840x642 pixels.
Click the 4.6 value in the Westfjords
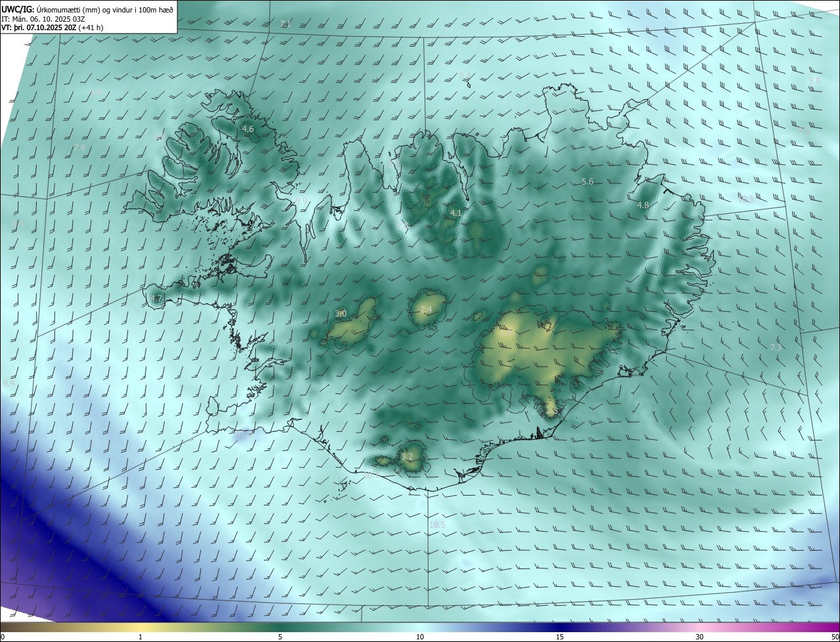pos(248,129)
